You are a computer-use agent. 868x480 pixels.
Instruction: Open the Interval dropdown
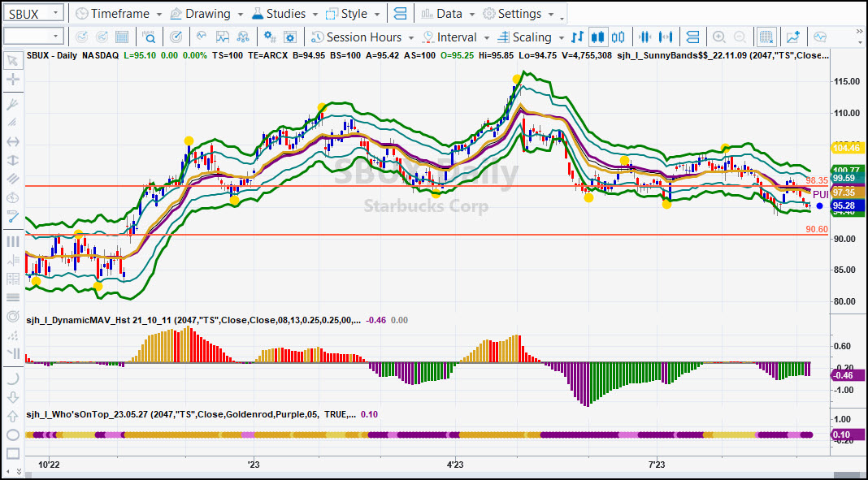click(456, 37)
